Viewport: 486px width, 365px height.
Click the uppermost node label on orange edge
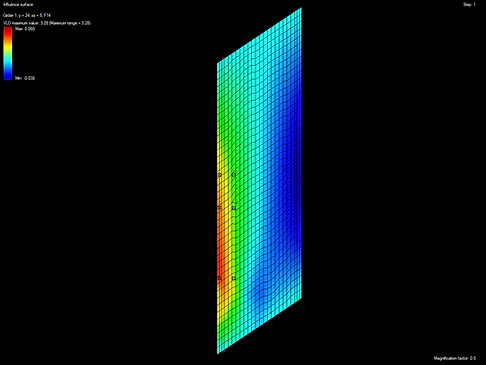click(x=219, y=175)
